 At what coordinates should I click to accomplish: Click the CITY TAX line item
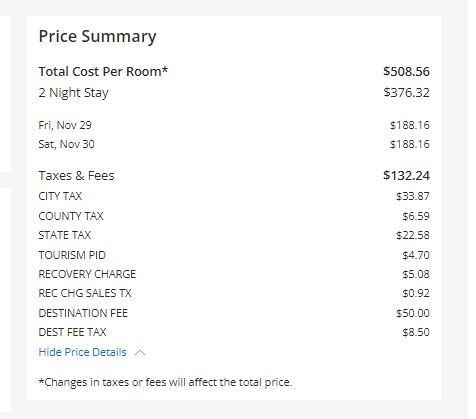point(234,196)
